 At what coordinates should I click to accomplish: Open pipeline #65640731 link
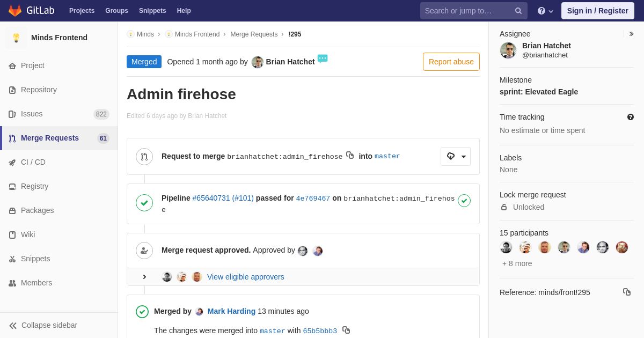223,198
